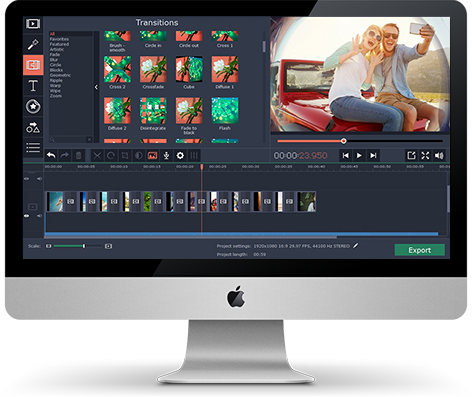Open the Color adjustments half-circle tool
The image size is (472, 397).
[x=139, y=155]
